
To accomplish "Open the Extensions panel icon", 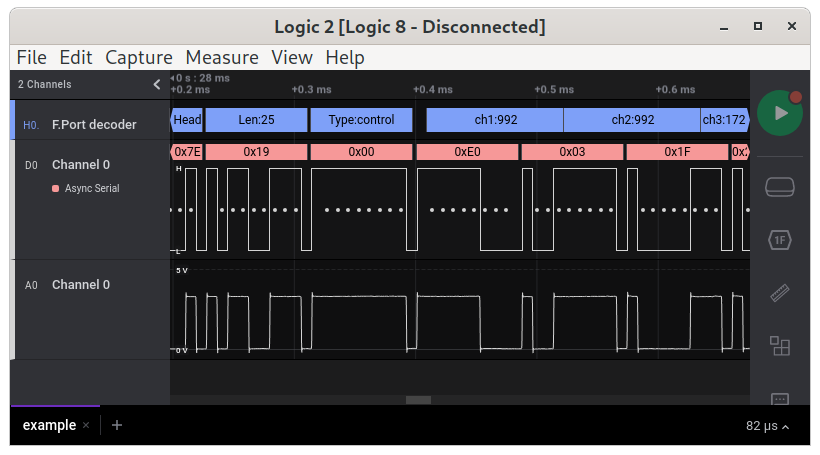I will pyautogui.click(x=780, y=346).
